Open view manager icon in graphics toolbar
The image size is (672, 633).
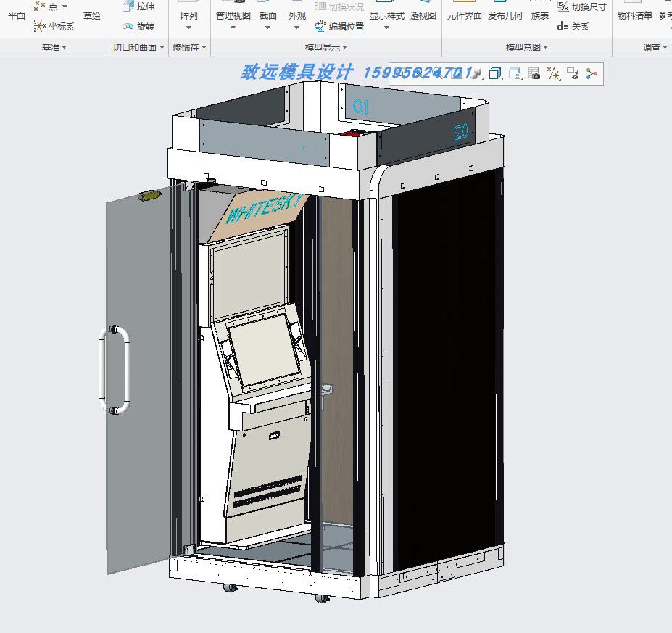[x=515, y=74]
